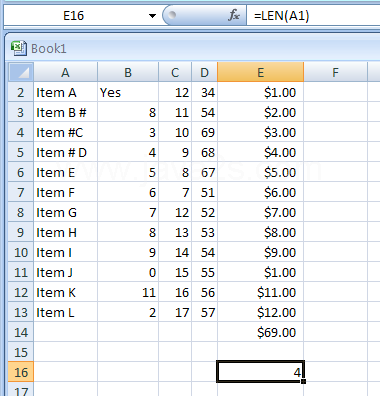The image size is (380, 396).
Task: Select row 2 header
Action: click(x=21, y=92)
